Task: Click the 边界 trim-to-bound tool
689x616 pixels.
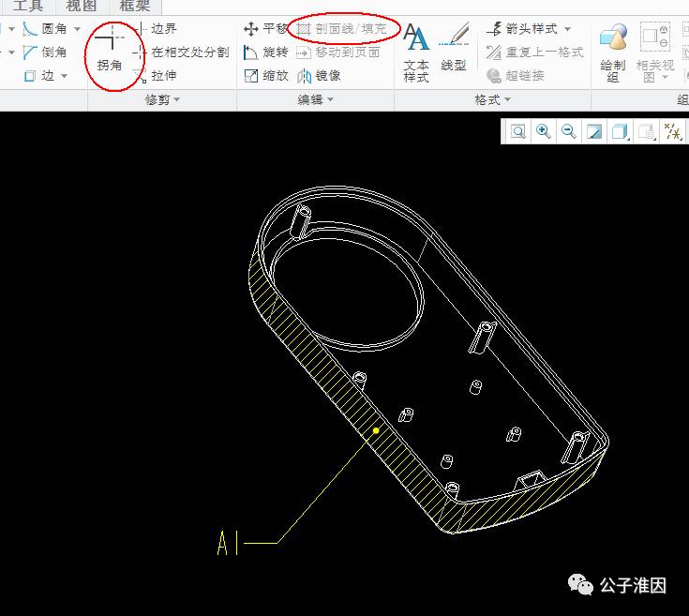Action: click(x=156, y=29)
